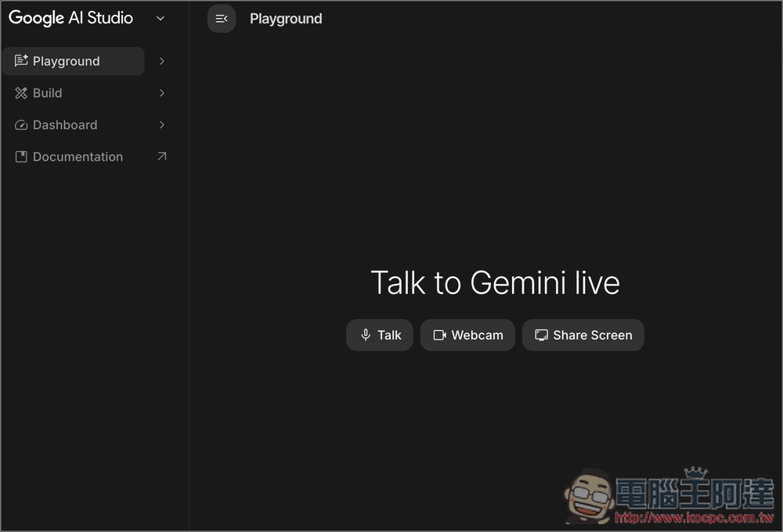Select the microphone icon on the Talk button
Screen dimensions: 783x532
click(365, 335)
